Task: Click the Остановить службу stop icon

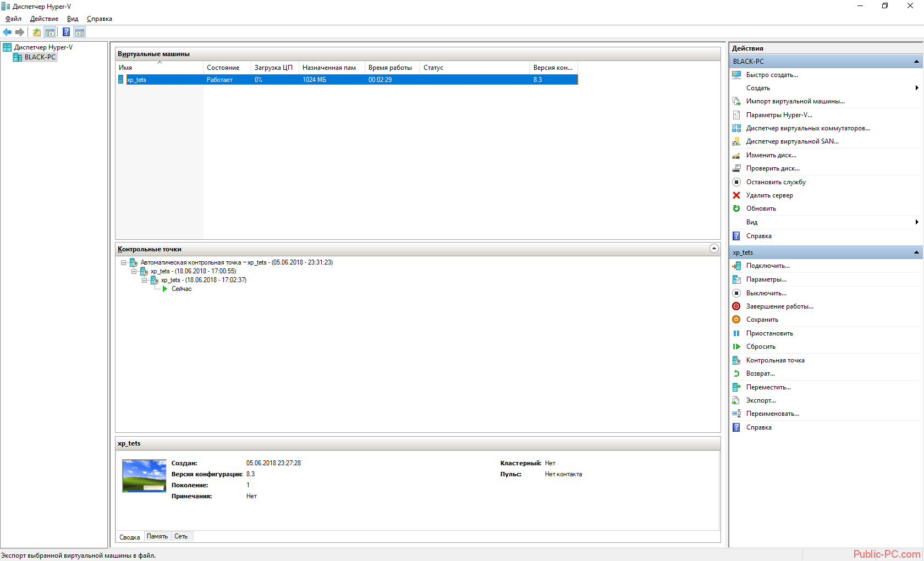Action: (x=736, y=182)
